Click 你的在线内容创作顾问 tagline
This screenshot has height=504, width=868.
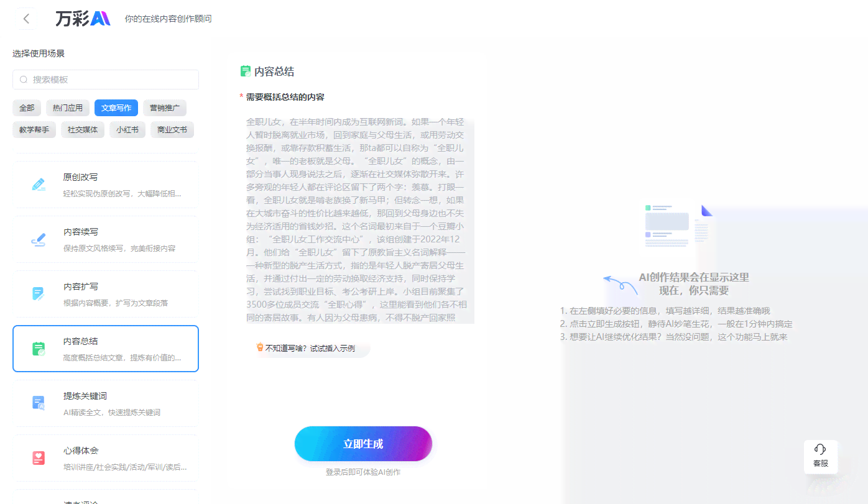click(x=168, y=19)
